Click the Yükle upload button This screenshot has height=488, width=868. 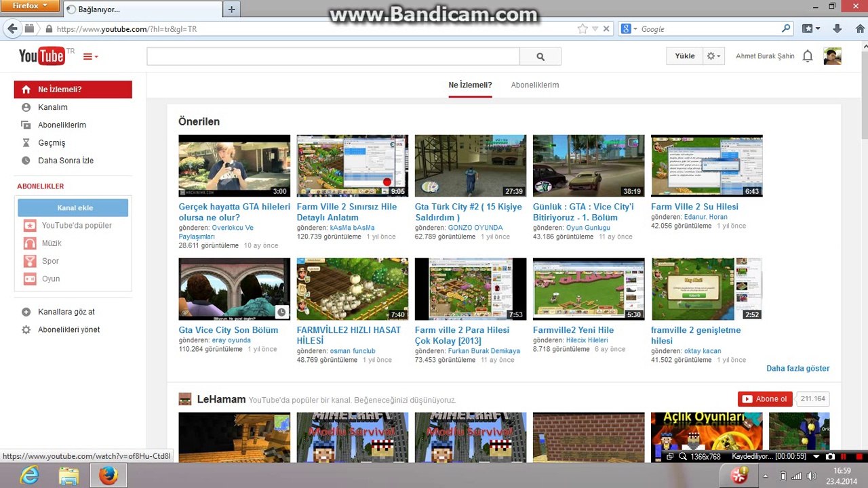(x=685, y=56)
